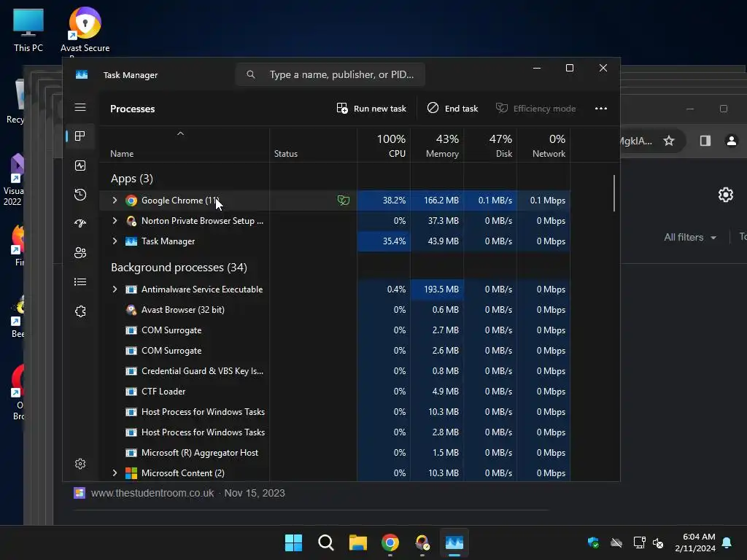
Task: Click the Run new task button
Action: [371, 109]
